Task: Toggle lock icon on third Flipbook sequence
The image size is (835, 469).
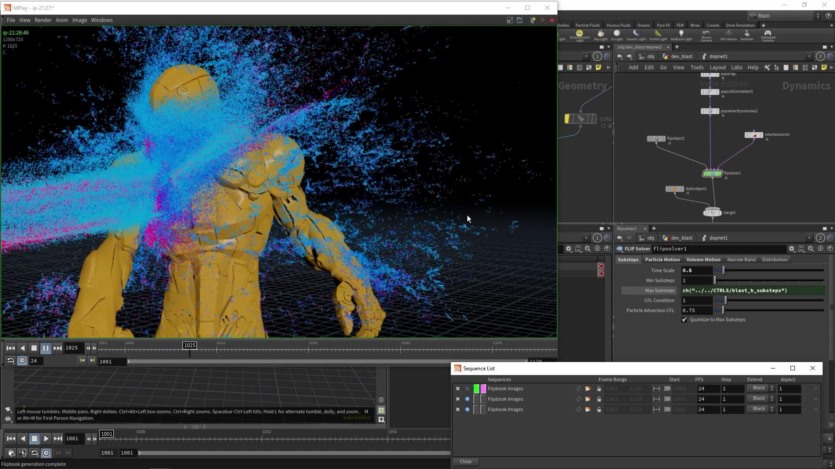Action: pyautogui.click(x=599, y=409)
